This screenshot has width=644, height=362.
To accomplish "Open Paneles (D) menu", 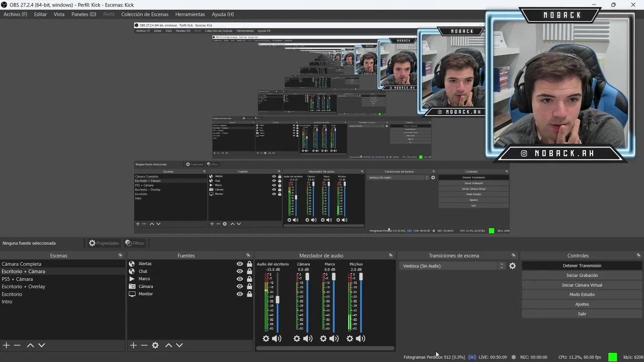I will (84, 14).
